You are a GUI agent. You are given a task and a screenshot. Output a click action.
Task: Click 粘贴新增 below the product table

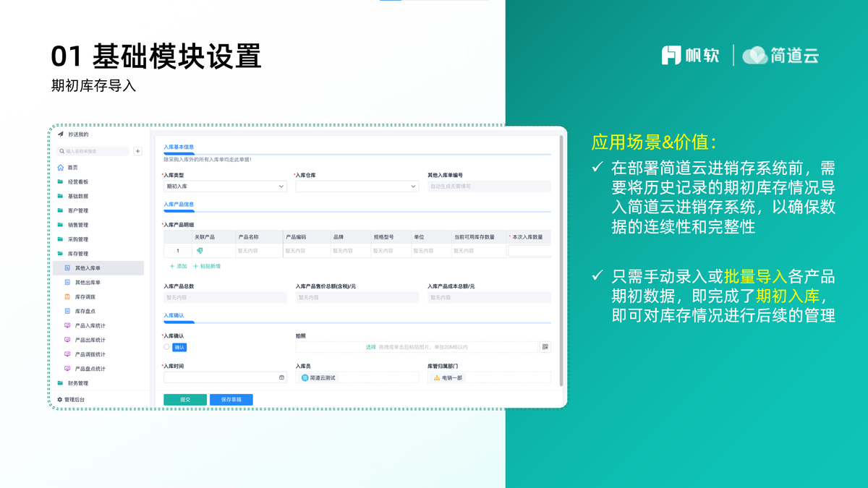[x=207, y=267]
